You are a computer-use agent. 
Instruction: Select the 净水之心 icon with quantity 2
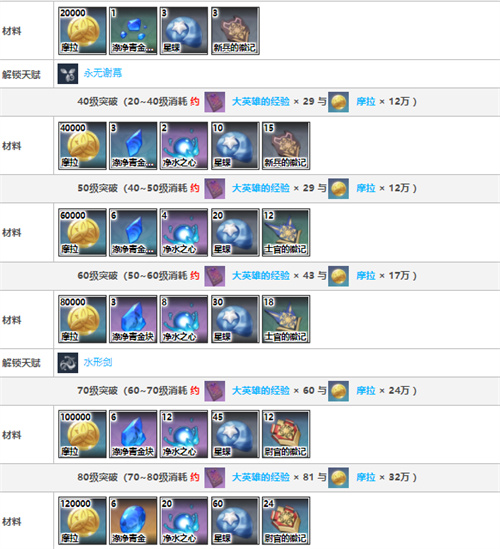(x=184, y=146)
